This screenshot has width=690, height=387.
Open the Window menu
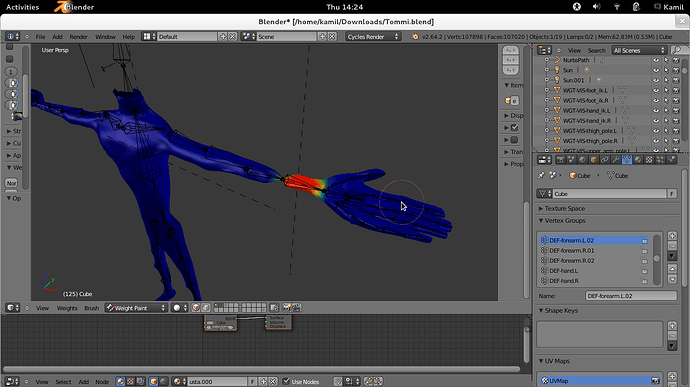point(105,37)
